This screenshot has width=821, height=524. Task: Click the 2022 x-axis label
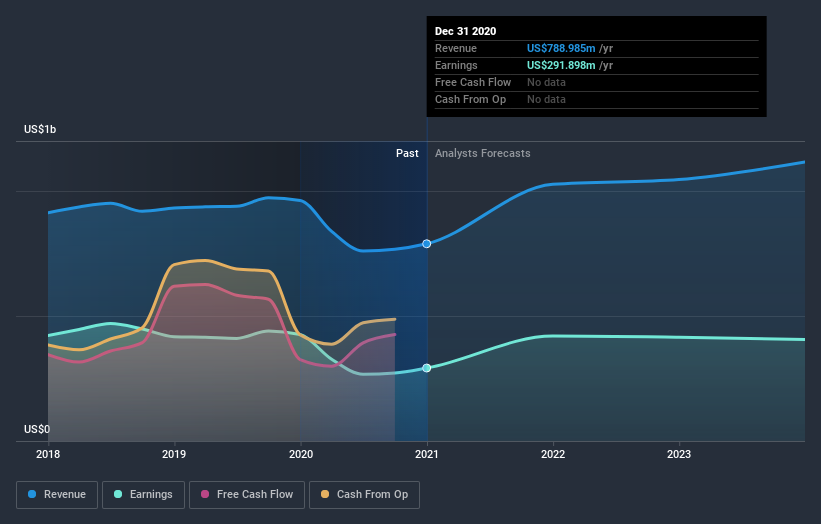click(553, 454)
